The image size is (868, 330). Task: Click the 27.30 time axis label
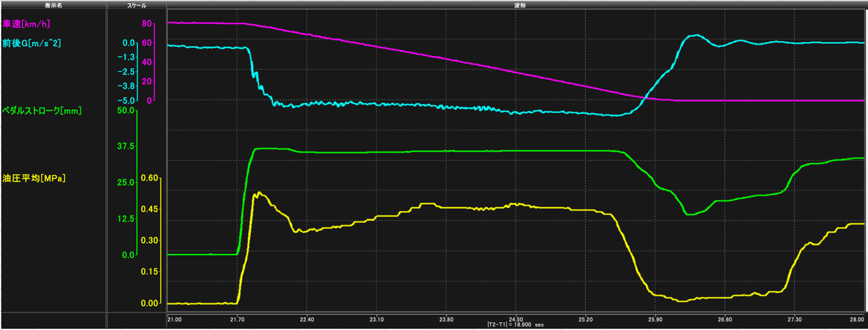[x=794, y=319]
